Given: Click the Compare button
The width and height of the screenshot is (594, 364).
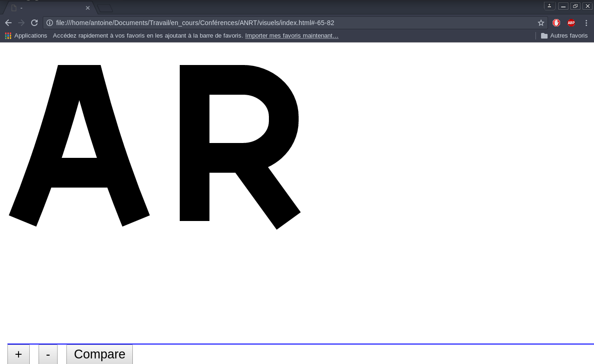Looking at the screenshot, I should (99, 354).
